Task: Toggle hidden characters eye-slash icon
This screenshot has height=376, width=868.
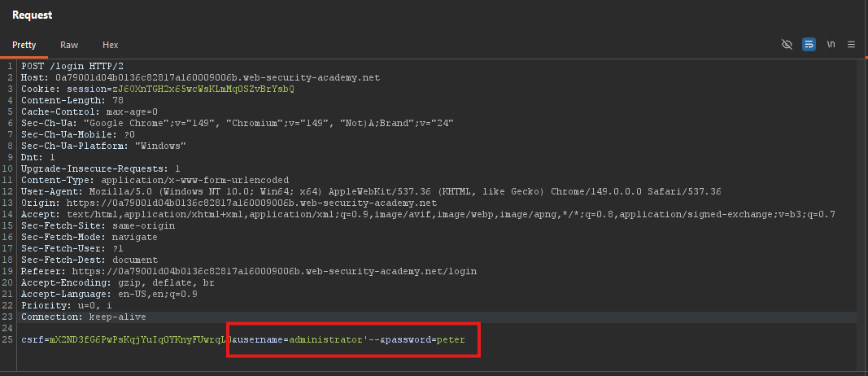Action: click(787, 44)
